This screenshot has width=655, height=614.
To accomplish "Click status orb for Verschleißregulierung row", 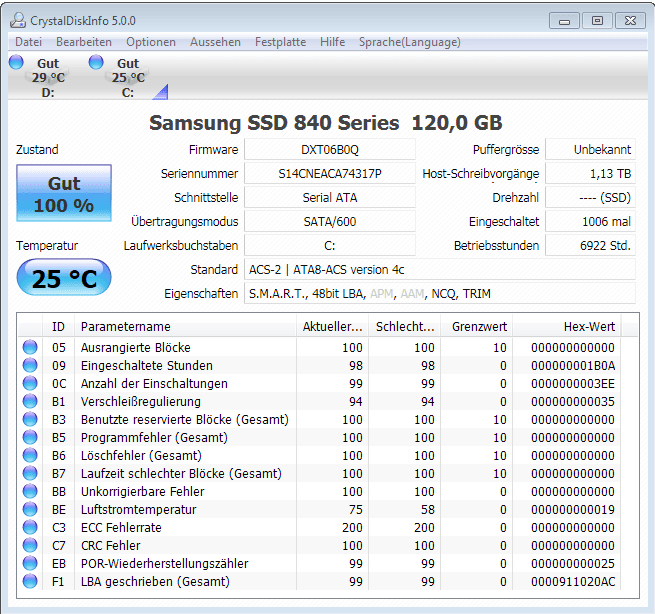I will click(30, 401).
